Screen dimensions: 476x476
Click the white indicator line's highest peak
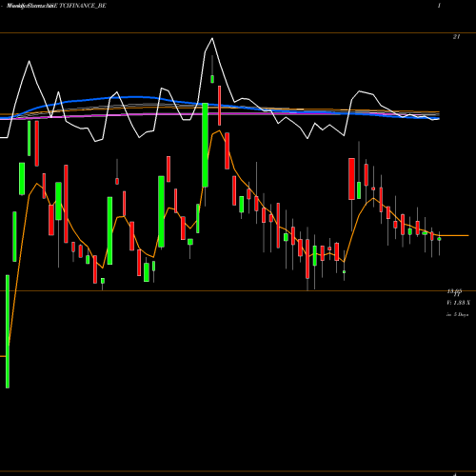(x=212, y=39)
